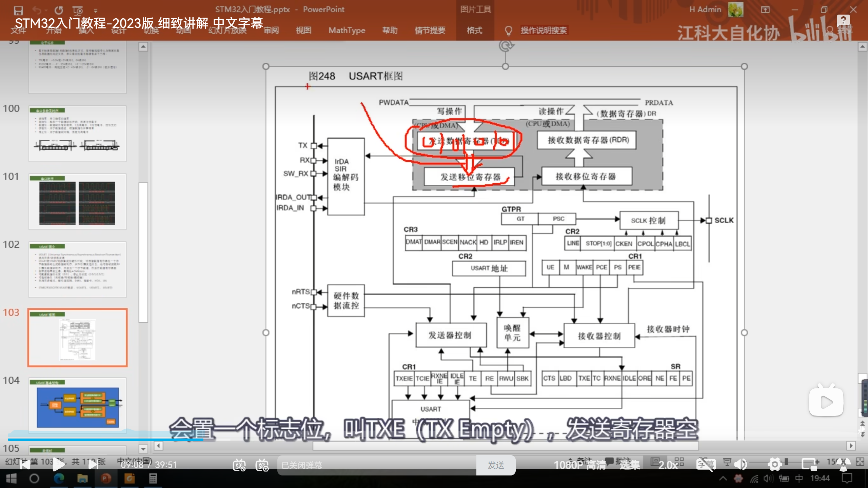This screenshot has width=868, height=488.
Task: Go to the previous video
Action: 25,465
